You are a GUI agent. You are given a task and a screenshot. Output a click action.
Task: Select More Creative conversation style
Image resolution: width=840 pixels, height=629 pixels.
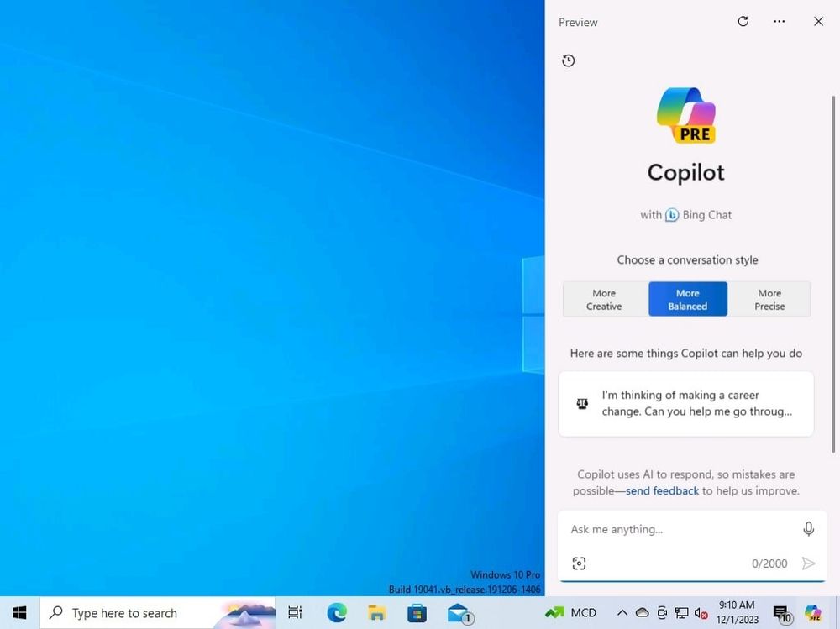tap(605, 299)
